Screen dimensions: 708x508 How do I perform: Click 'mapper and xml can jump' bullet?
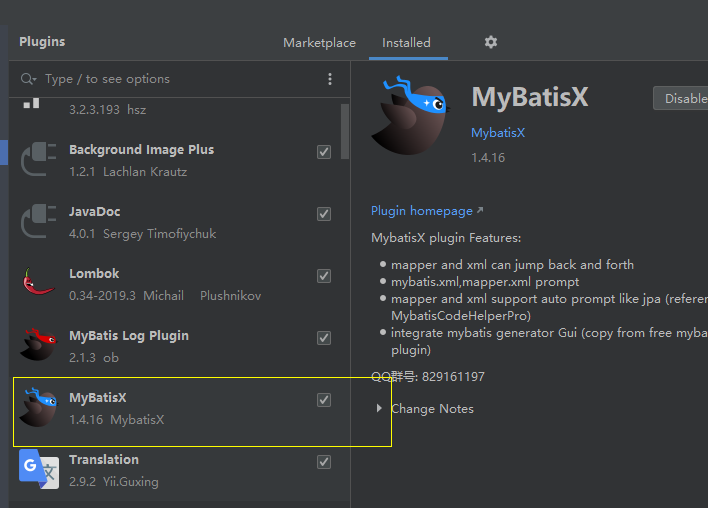pos(512,265)
